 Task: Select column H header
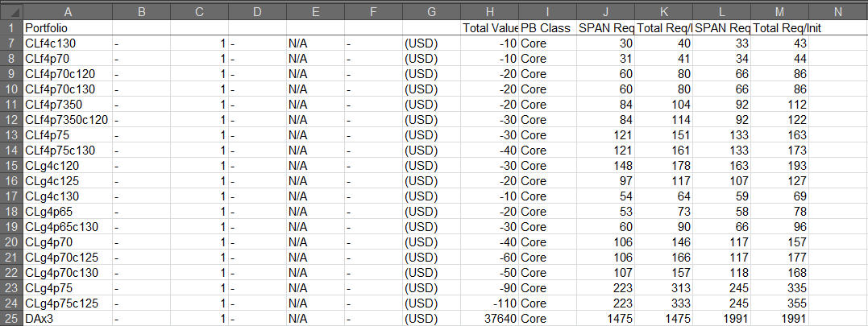pyautogui.click(x=489, y=11)
